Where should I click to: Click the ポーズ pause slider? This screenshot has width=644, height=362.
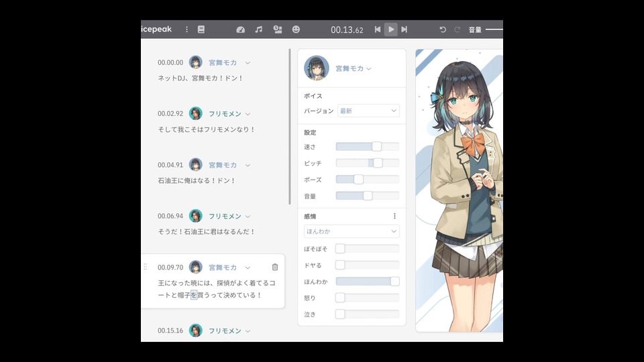pos(368,180)
